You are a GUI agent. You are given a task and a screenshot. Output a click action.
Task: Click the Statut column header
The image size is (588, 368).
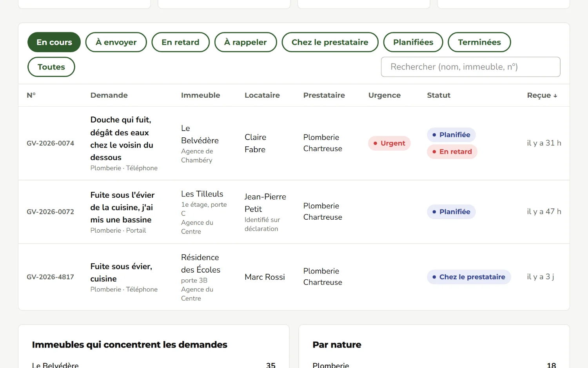[438, 95]
